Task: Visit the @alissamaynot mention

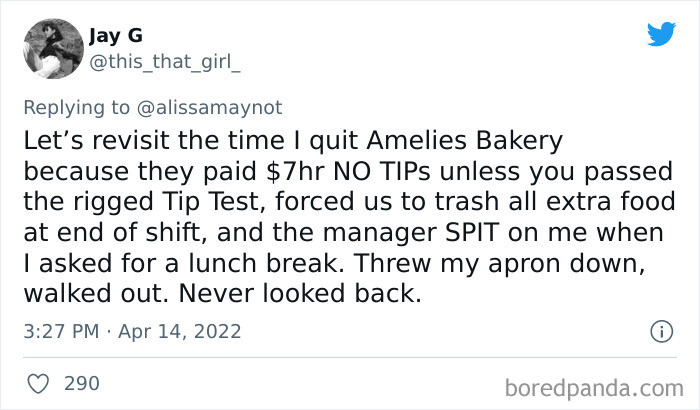Action: [x=209, y=108]
